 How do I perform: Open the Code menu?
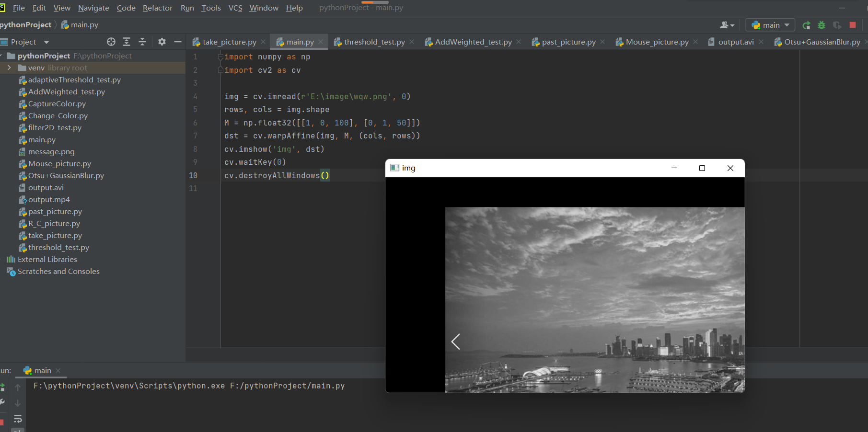pyautogui.click(x=126, y=8)
